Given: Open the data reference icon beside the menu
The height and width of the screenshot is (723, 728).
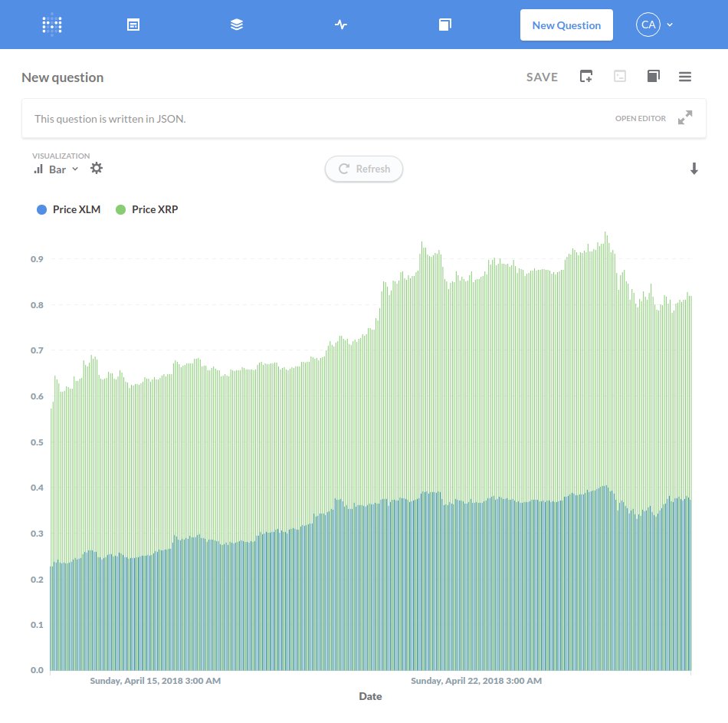Looking at the screenshot, I should point(653,76).
